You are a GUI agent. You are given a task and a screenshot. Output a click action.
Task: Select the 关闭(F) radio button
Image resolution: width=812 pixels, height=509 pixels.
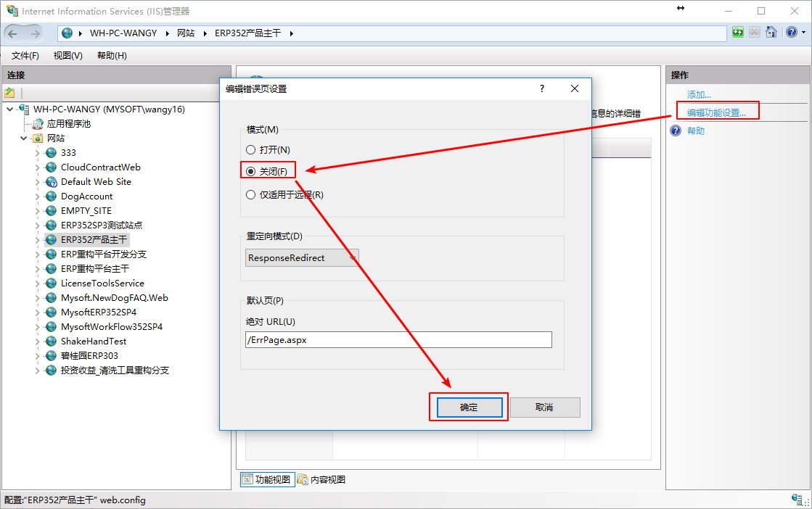point(251,172)
